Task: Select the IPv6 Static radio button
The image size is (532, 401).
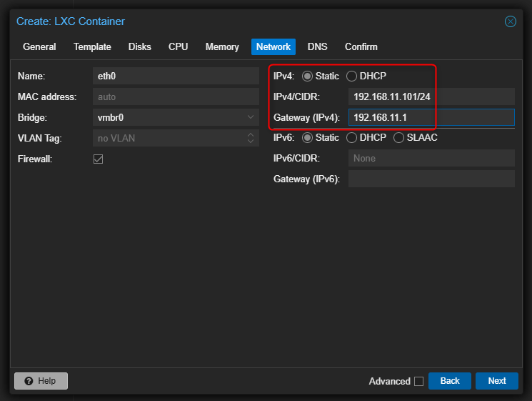Action: pos(307,137)
